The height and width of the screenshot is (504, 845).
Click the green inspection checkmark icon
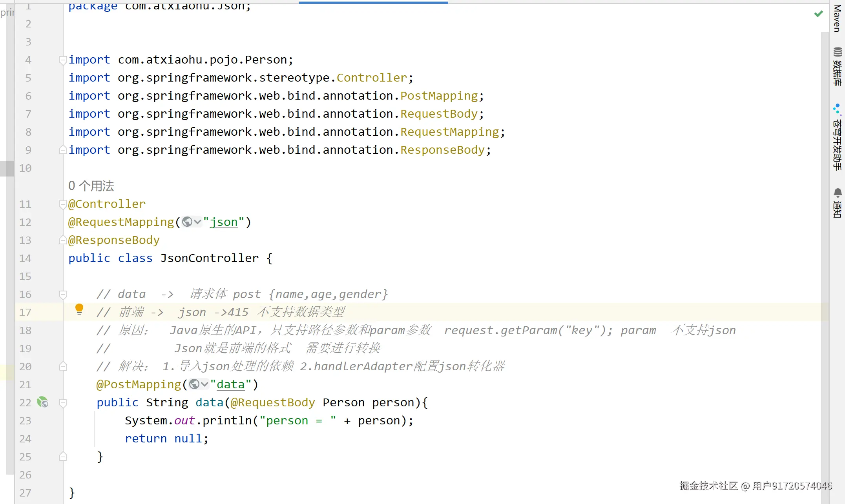pos(818,14)
